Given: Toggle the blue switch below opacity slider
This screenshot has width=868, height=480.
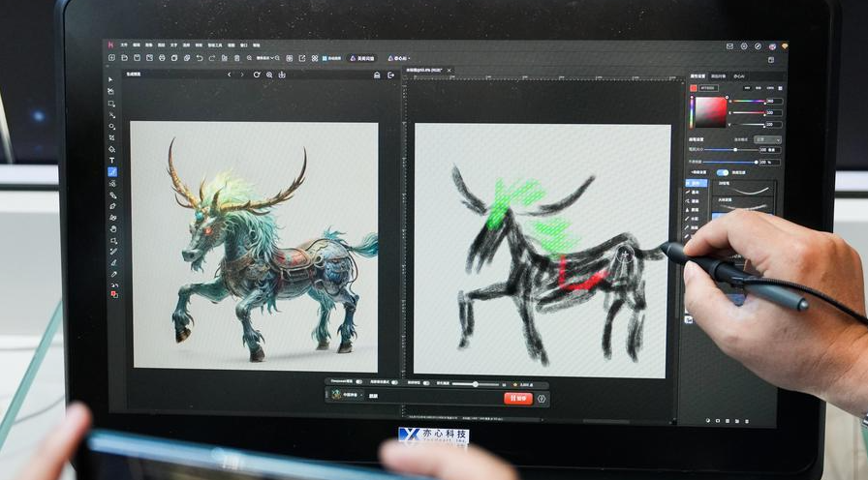Looking at the screenshot, I should tap(723, 172).
